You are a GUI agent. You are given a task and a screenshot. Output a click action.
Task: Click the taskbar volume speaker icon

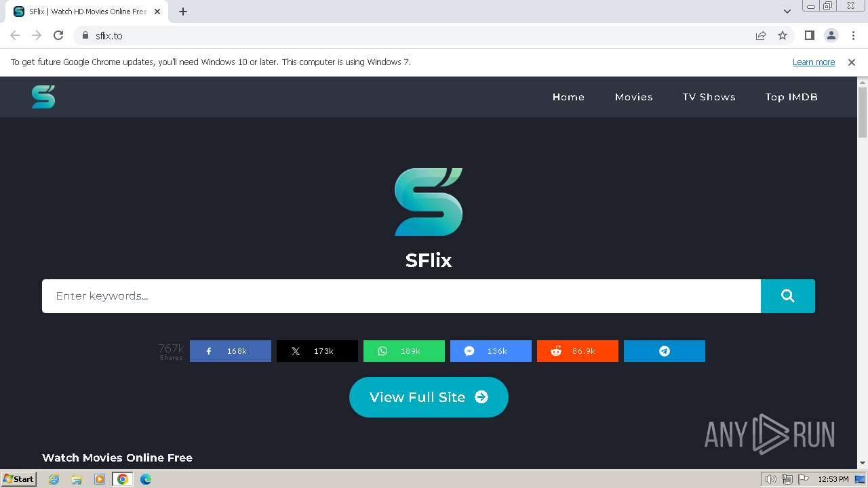771,479
